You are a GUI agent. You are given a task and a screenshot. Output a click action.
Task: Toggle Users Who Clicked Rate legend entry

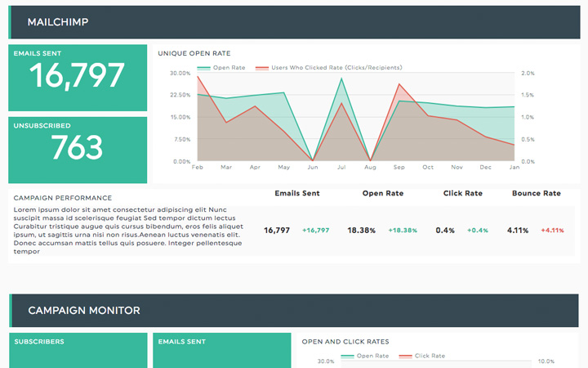click(329, 68)
